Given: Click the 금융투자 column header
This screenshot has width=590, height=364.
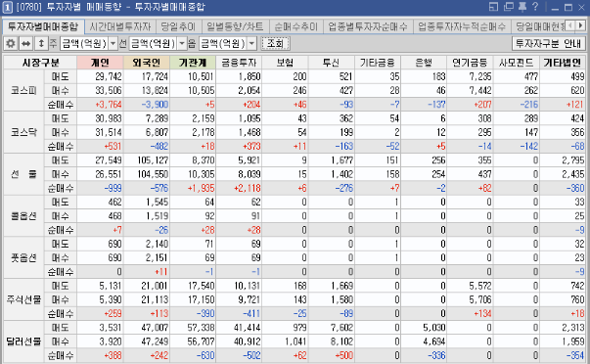Looking at the screenshot, I should pyautogui.click(x=239, y=63).
